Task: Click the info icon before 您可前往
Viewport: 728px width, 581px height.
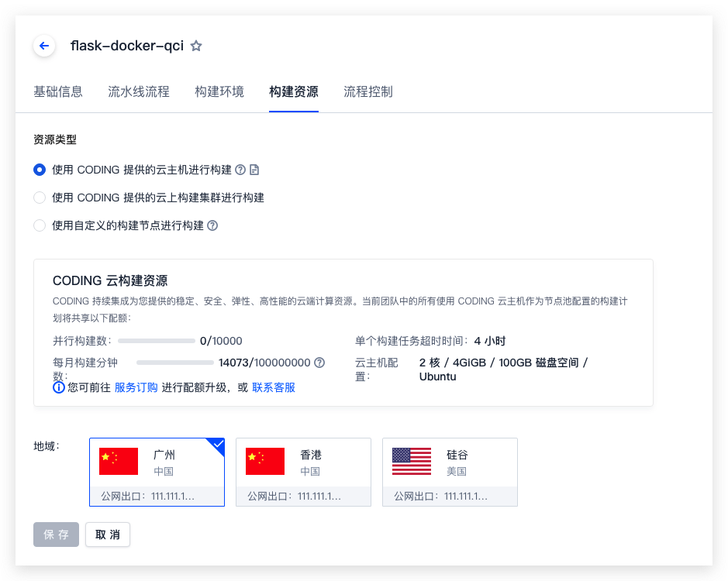Action: click(58, 387)
